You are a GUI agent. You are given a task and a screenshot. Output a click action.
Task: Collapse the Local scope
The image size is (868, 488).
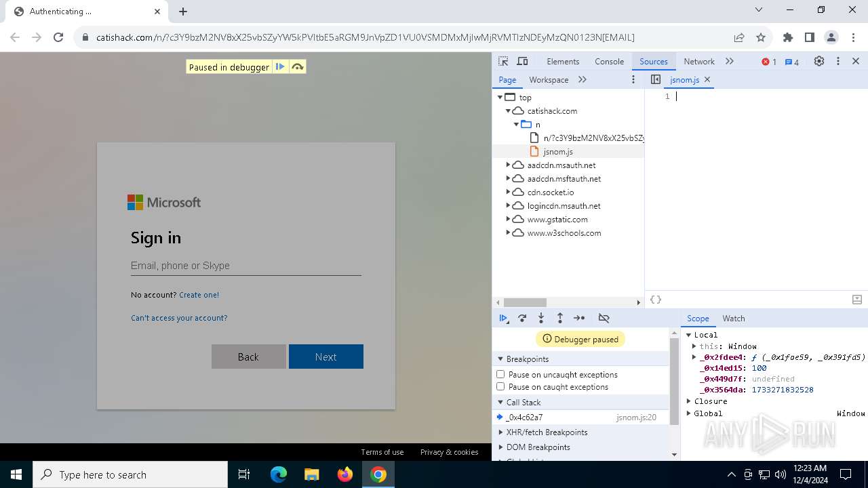tap(688, 335)
